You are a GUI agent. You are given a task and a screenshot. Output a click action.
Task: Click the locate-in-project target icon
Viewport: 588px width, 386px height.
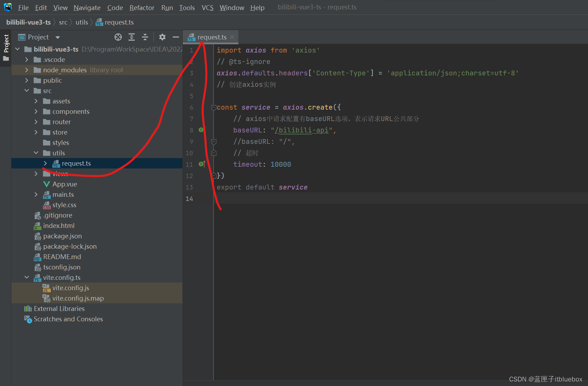coord(118,37)
